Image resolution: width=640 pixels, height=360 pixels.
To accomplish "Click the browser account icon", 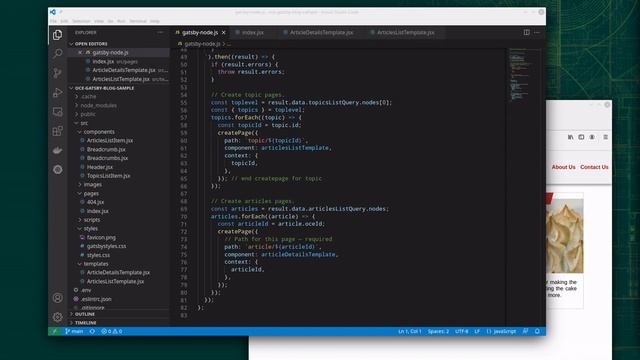I will click(x=592, y=137).
